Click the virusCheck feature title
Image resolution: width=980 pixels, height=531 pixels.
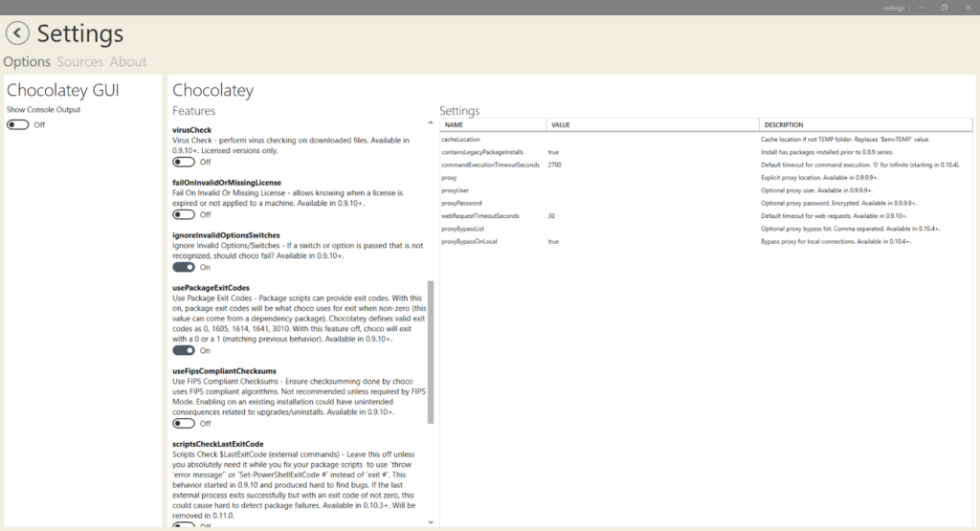tap(191, 130)
